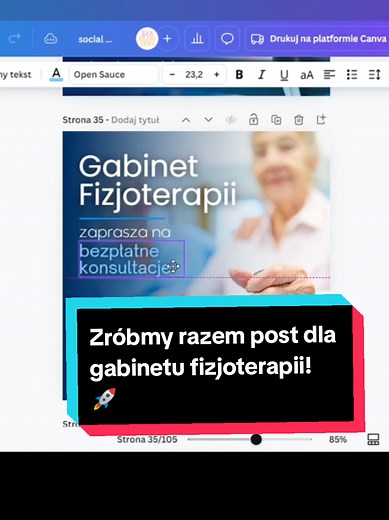This screenshot has height=520, width=389.
Task: Add collaborator with plus icon
Action: [x=167, y=39]
